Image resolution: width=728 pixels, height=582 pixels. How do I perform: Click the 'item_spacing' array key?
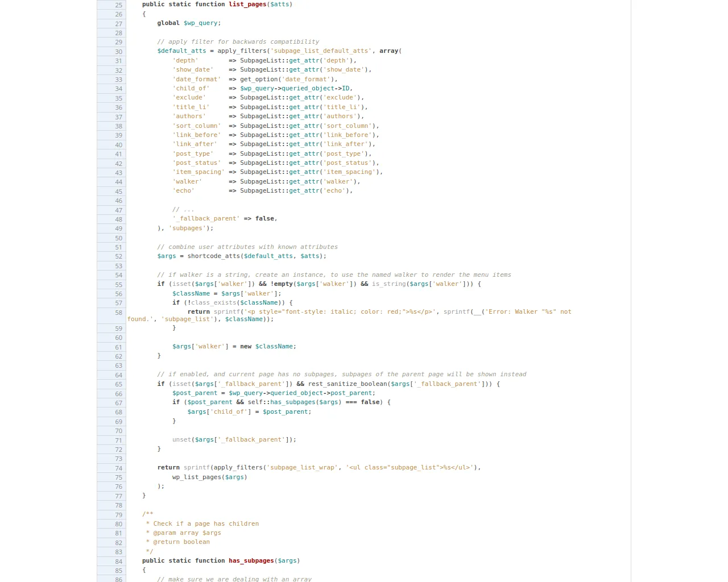tap(198, 172)
